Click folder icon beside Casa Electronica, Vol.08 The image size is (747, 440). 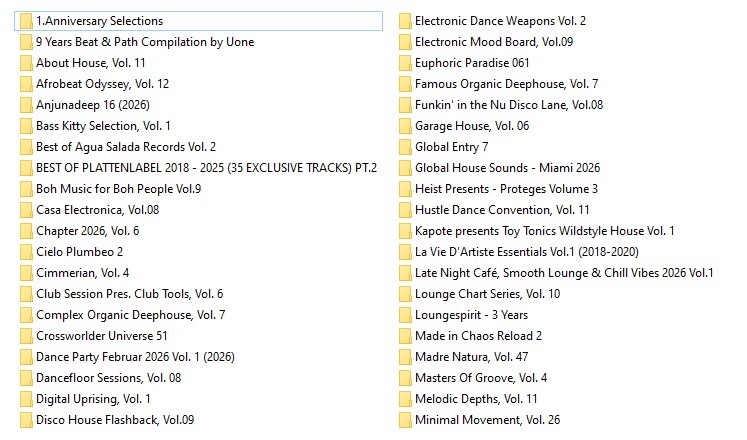pyautogui.click(x=26, y=210)
